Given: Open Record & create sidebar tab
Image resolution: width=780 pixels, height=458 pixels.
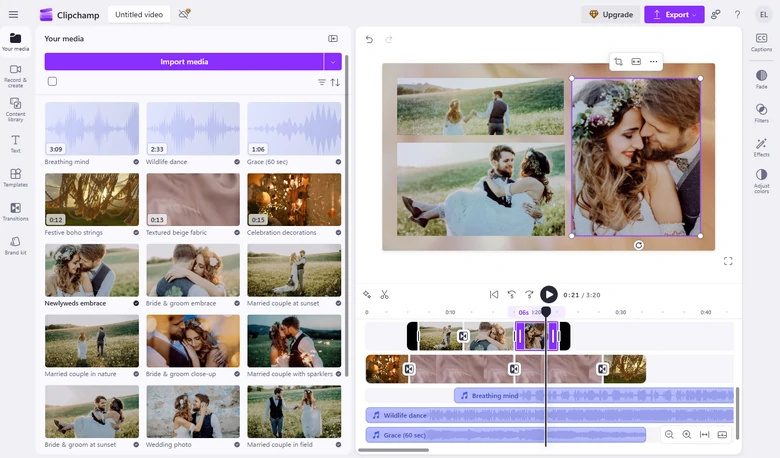Looking at the screenshot, I should (15, 76).
